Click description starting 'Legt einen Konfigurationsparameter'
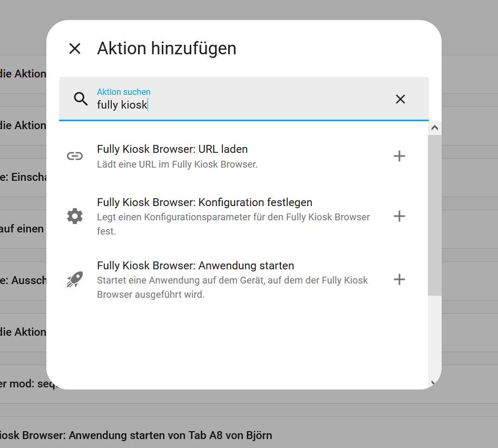Image resolution: width=498 pixels, height=448 pixels. [233, 224]
